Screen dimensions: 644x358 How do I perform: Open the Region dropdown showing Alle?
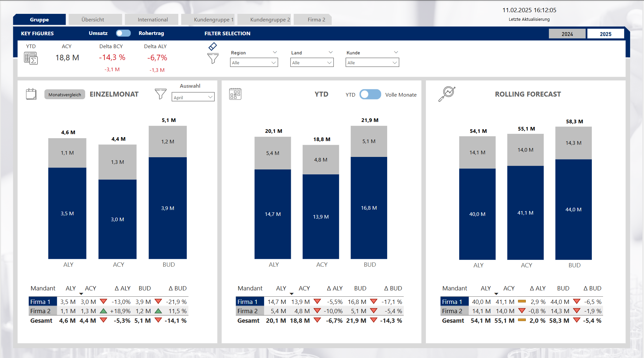tap(254, 63)
